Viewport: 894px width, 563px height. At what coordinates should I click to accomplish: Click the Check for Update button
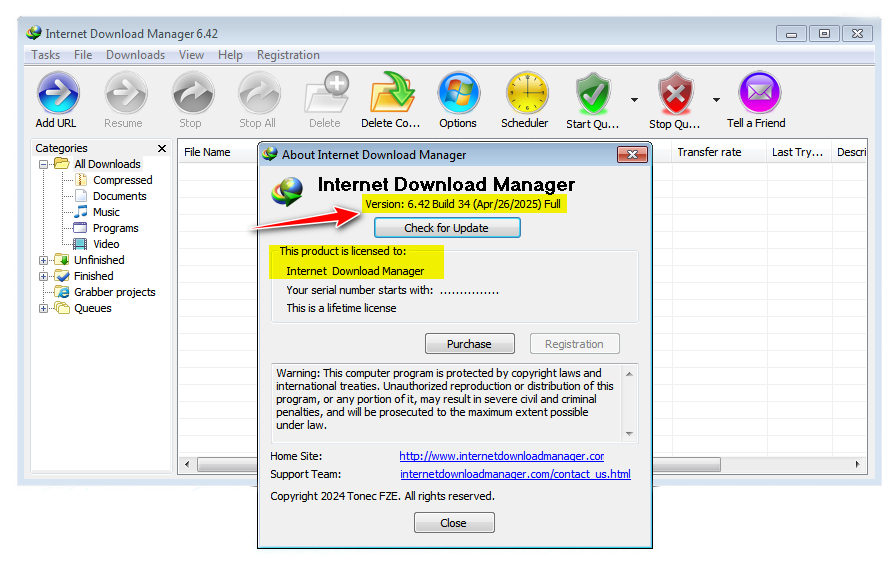tap(447, 228)
